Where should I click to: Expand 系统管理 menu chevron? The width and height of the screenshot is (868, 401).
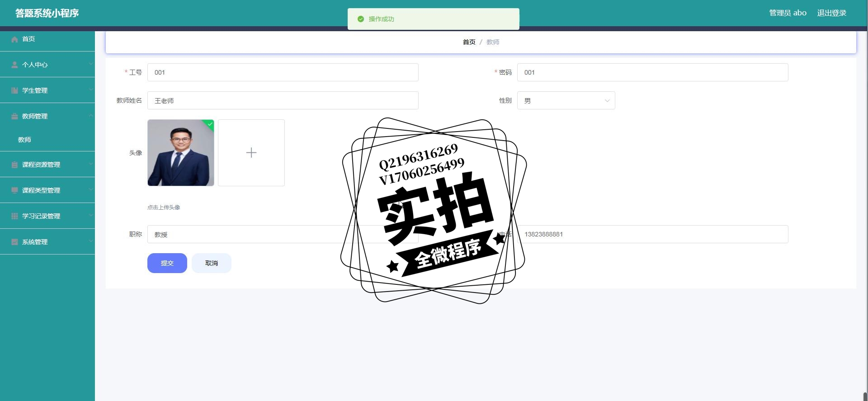[91, 241]
